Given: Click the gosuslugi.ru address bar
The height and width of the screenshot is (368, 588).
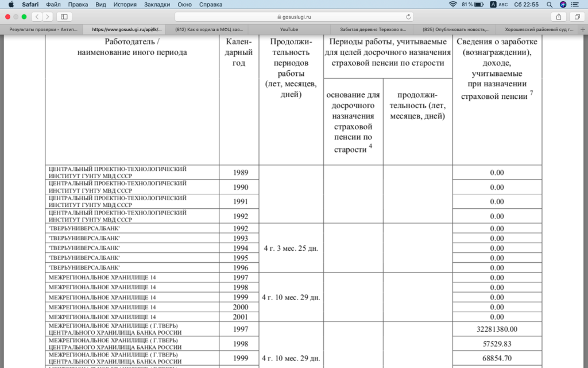Looking at the screenshot, I should point(293,17).
